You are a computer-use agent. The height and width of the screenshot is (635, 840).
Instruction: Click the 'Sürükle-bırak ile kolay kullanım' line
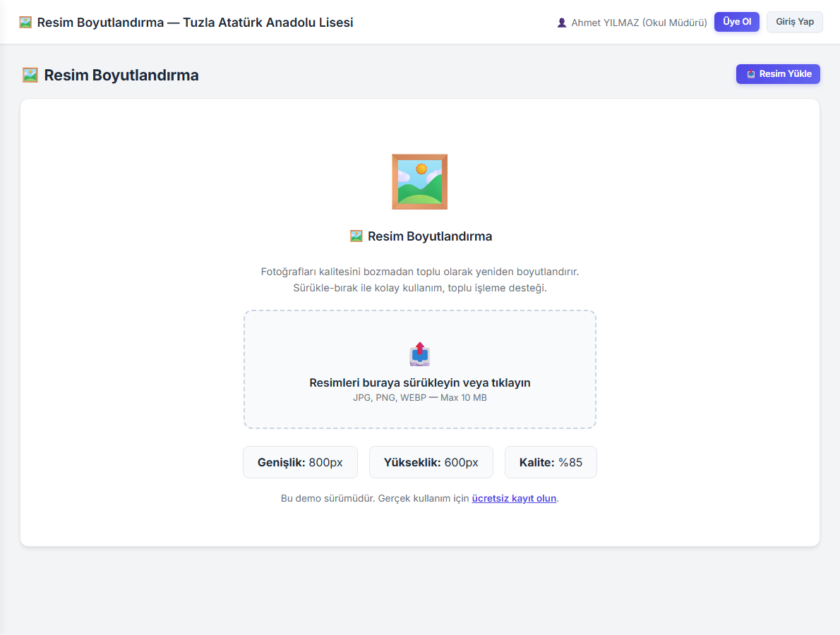[419, 288]
